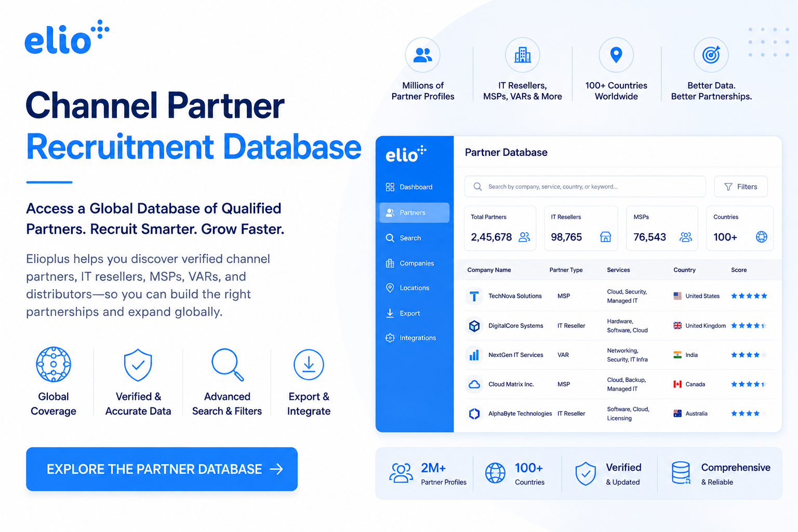Click the star rating for TechNova Solutions

click(x=749, y=296)
